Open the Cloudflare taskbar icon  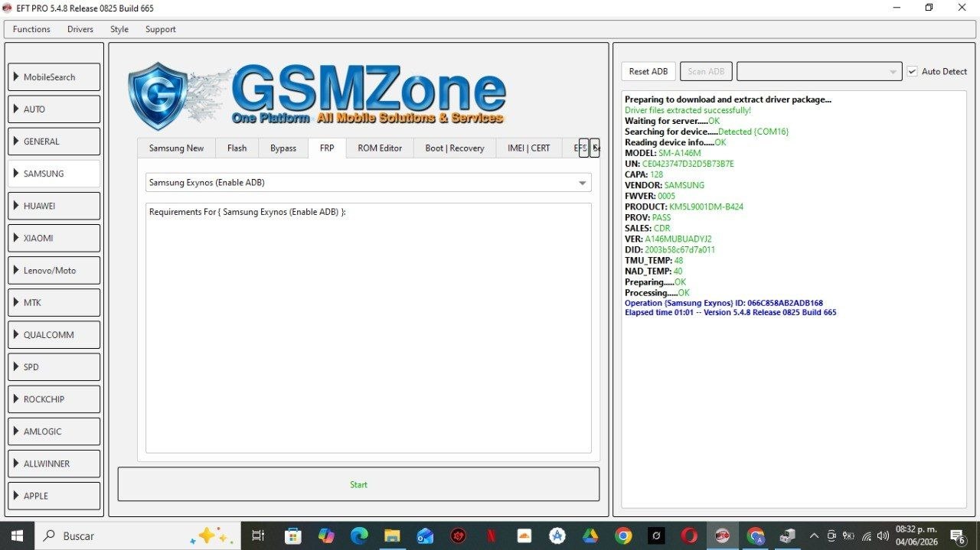point(524,535)
